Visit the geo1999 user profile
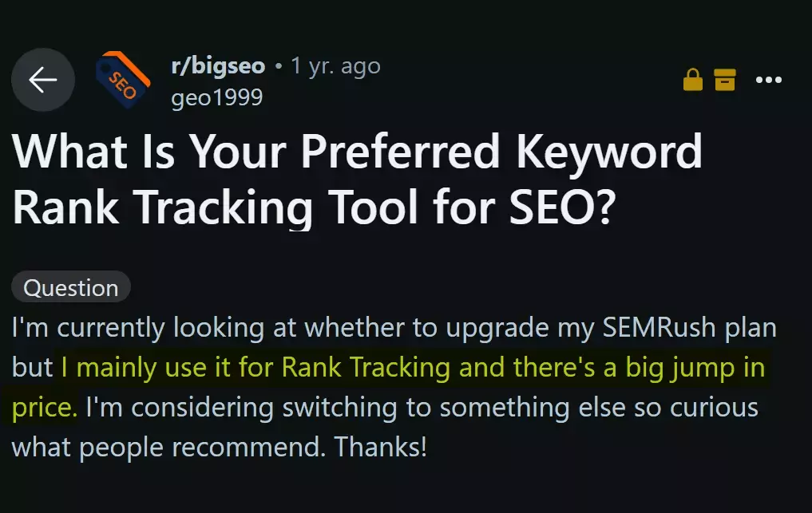The image size is (812, 513). [x=216, y=97]
